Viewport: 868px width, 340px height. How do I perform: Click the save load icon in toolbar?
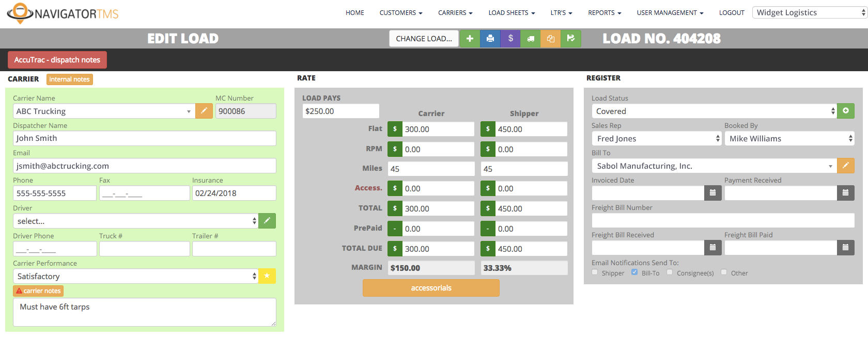coord(571,39)
